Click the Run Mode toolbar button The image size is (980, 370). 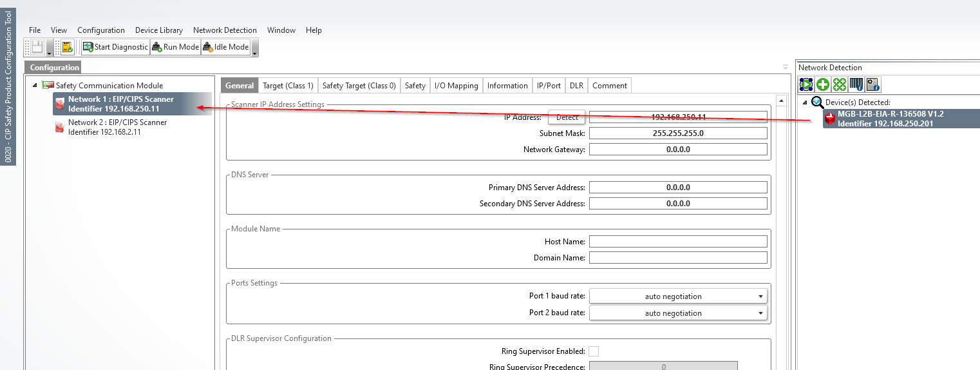point(175,47)
